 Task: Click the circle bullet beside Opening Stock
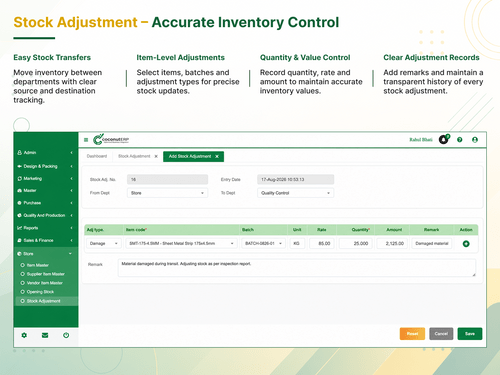coord(23,292)
